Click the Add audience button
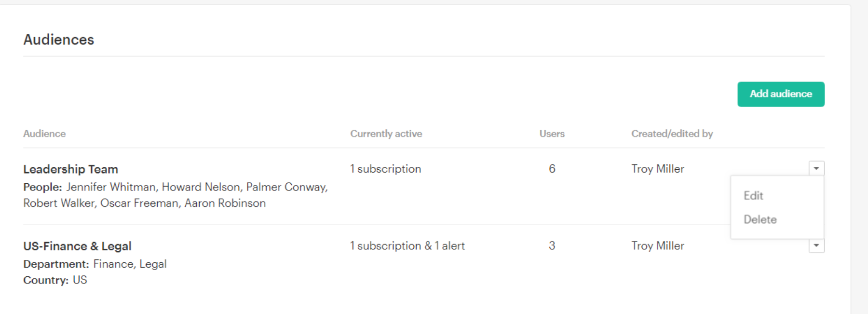 (x=780, y=94)
